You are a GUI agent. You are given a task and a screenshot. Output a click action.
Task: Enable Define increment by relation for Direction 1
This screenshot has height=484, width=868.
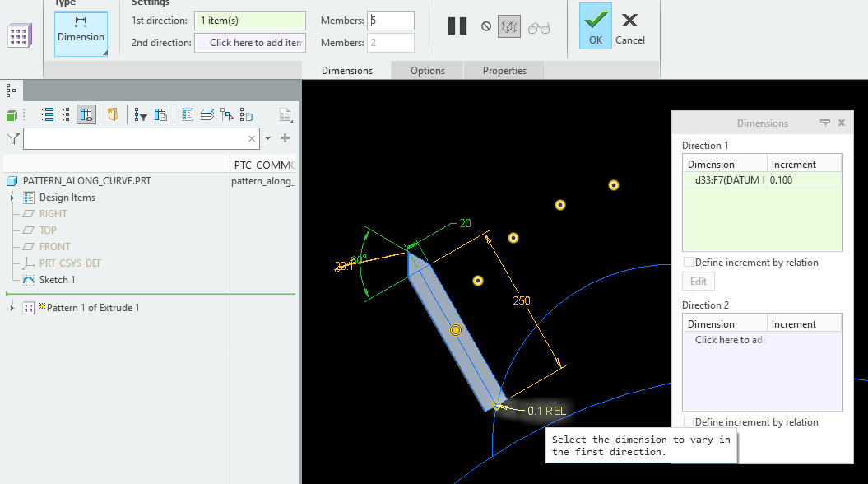(689, 263)
